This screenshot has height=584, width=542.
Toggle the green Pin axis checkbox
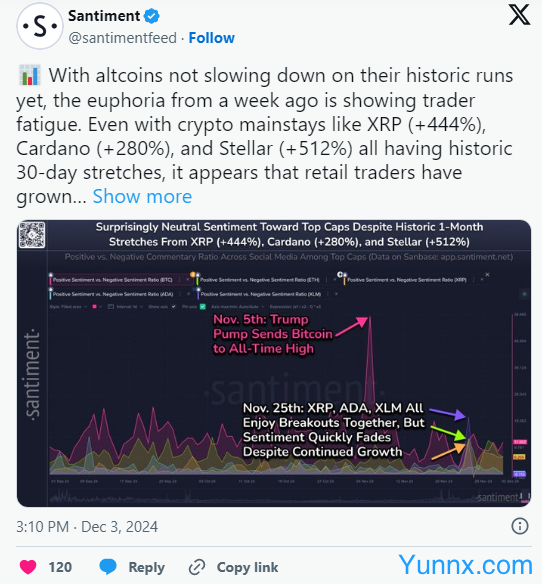coord(203,307)
